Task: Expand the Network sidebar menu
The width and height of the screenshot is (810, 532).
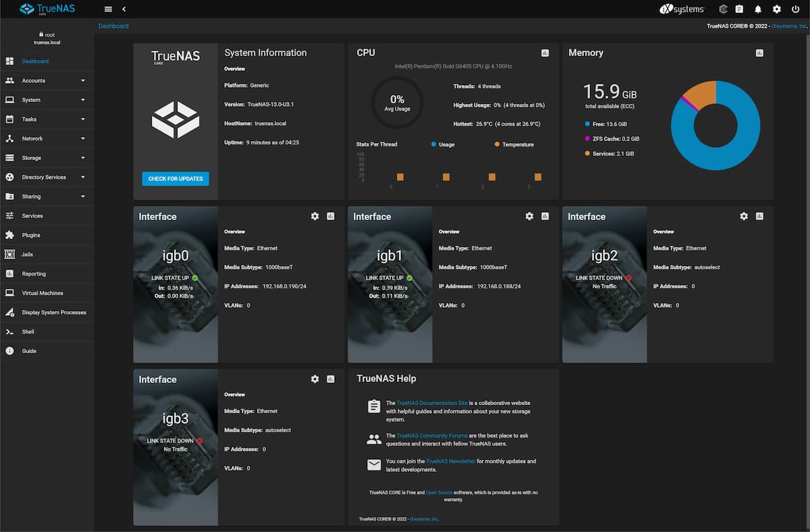Action: pos(47,138)
